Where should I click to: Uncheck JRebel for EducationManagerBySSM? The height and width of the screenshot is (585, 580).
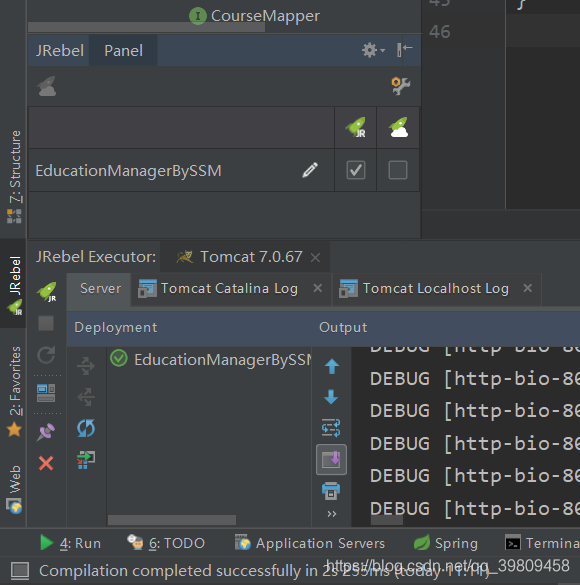coord(356,170)
